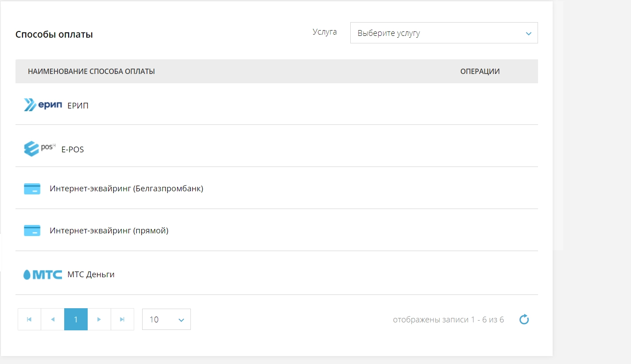Screen dimensions: 631x364
Task: Go to the previous page
Action: tap(53, 319)
